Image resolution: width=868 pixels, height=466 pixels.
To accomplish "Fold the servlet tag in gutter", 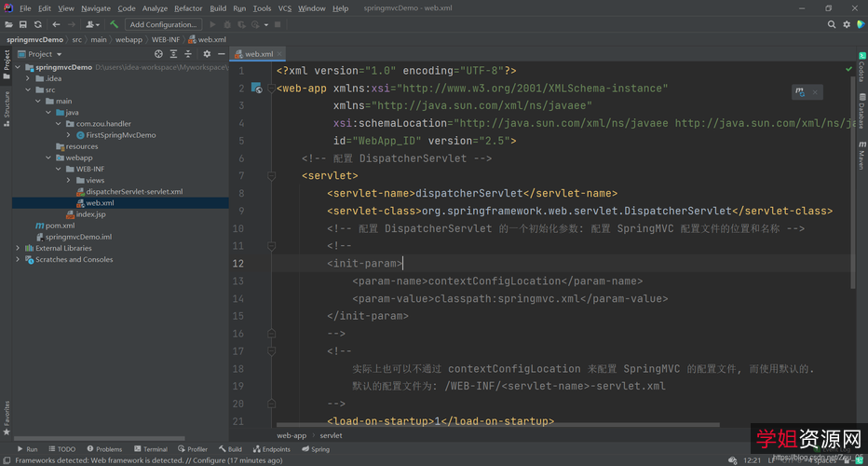I will tap(271, 175).
